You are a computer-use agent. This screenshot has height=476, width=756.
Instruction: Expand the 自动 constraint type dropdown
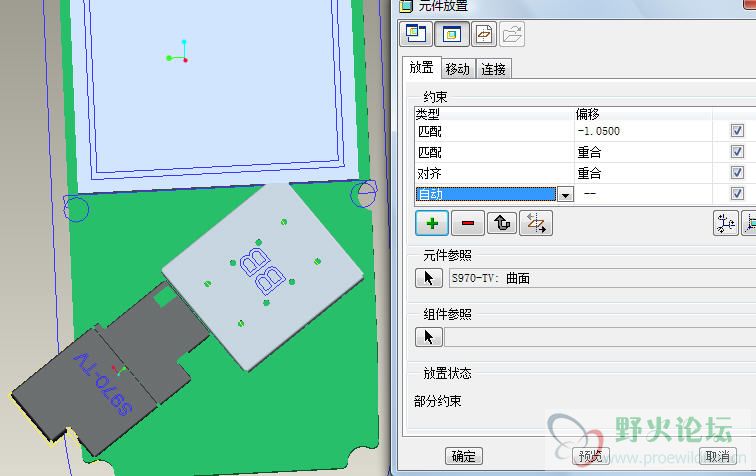pyautogui.click(x=565, y=194)
